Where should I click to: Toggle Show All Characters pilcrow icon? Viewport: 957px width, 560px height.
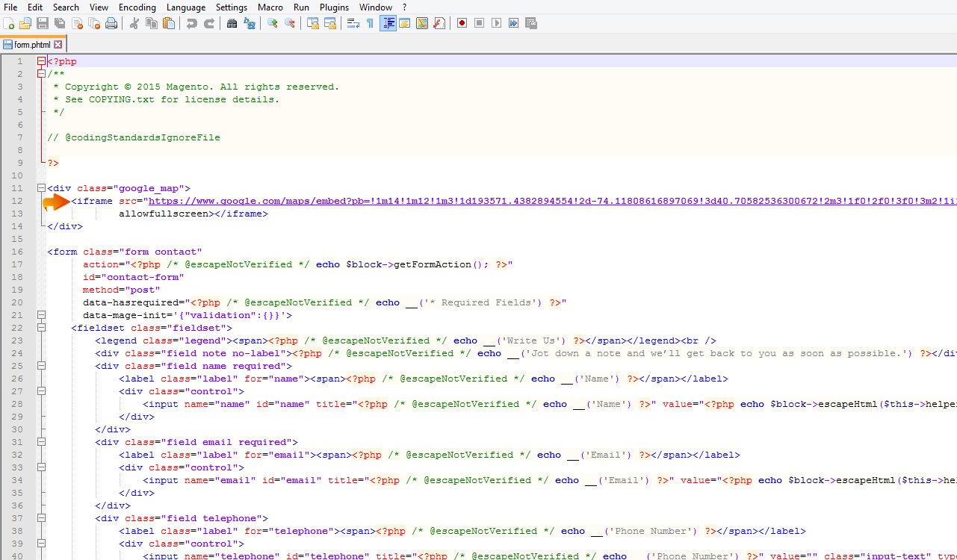coord(370,23)
